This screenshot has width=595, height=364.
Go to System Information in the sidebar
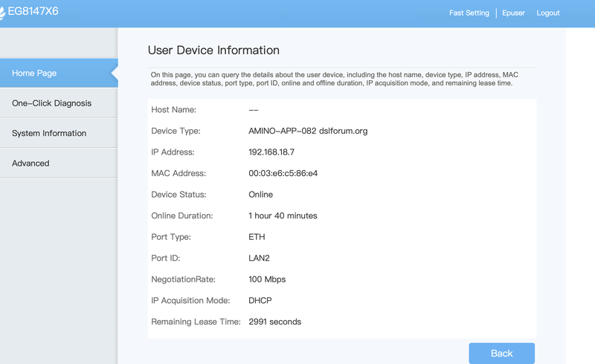[x=49, y=133]
